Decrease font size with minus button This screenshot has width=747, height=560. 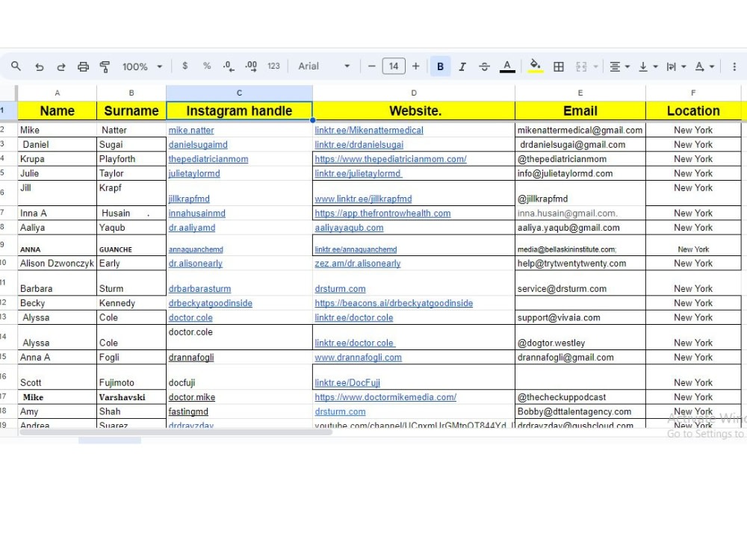372,66
